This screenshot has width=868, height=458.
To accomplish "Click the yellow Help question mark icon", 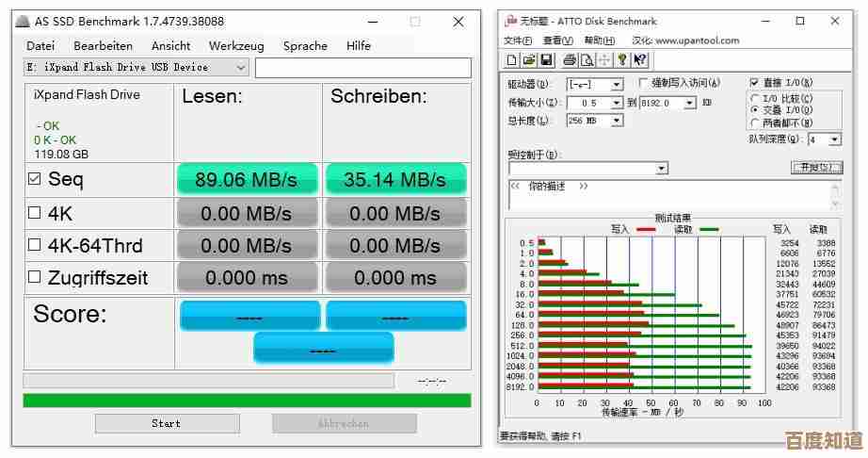I will [622, 60].
